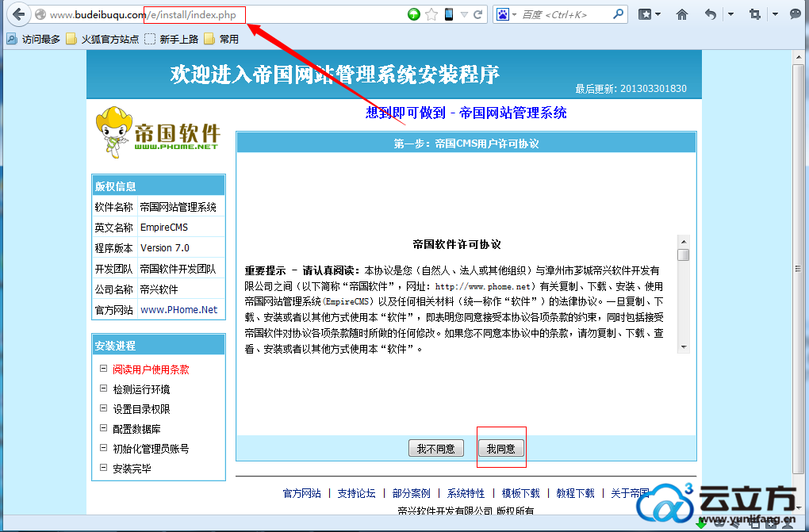Go back with the browser back arrow

tap(18, 14)
